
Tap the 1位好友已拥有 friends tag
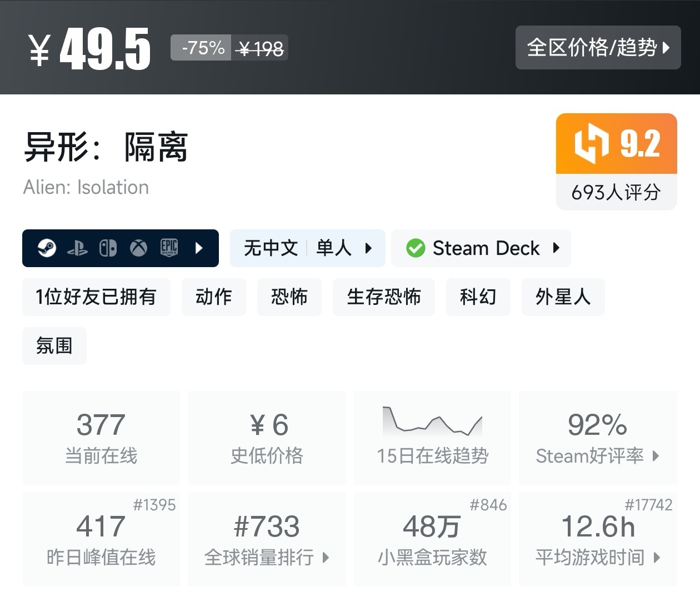[96, 297]
